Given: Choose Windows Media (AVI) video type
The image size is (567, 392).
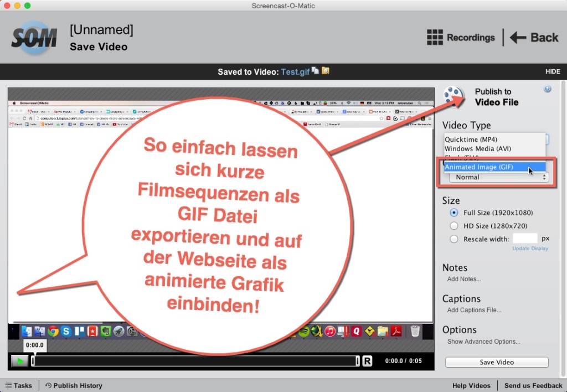Looking at the screenshot, I should [x=494, y=148].
